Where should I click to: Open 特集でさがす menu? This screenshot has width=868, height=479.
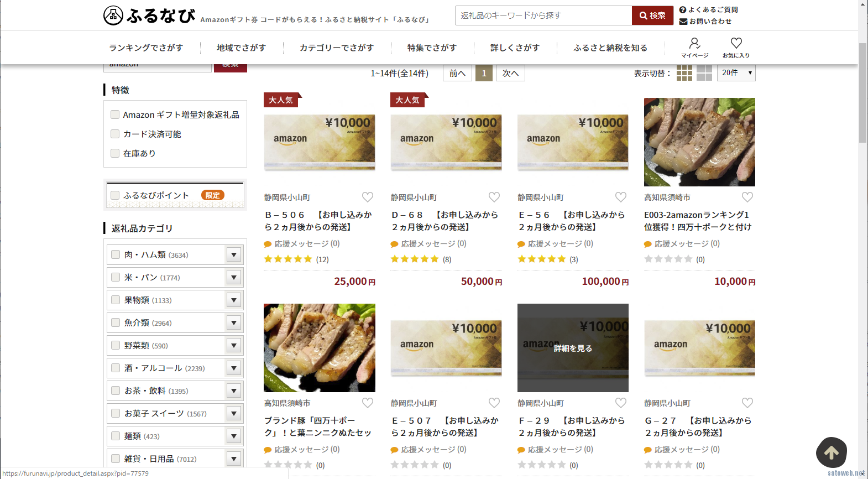pyautogui.click(x=432, y=48)
